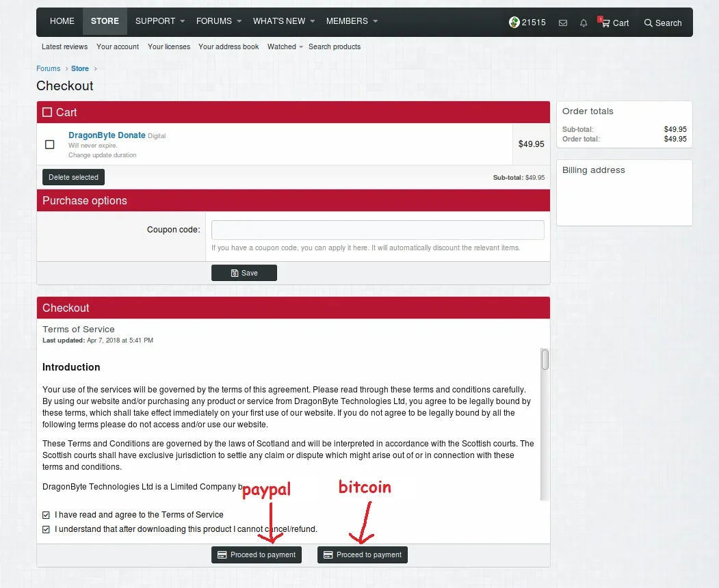This screenshot has height=588, width=719.
Task: Save the coupon code
Action: [244, 273]
